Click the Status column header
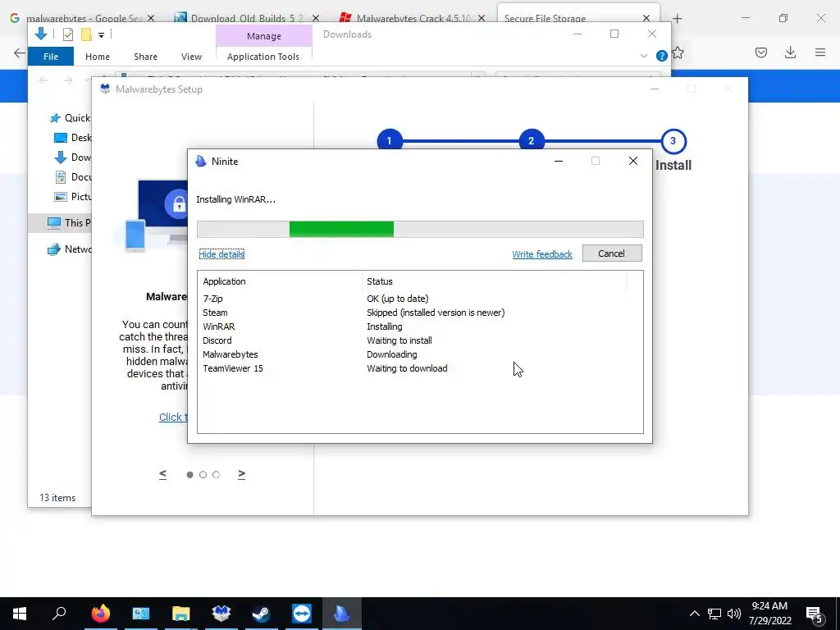The width and height of the screenshot is (840, 630). [x=495, y=281]
